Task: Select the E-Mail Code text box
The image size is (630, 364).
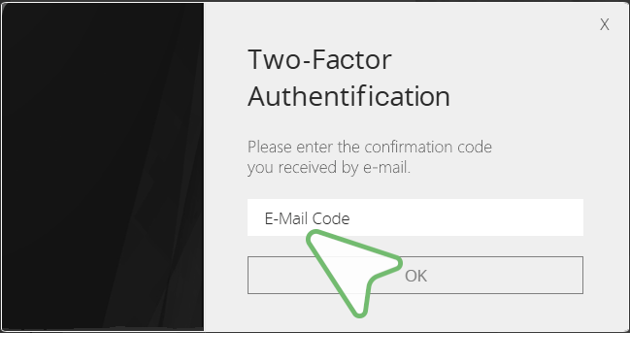Action: [x=415, y=217]
